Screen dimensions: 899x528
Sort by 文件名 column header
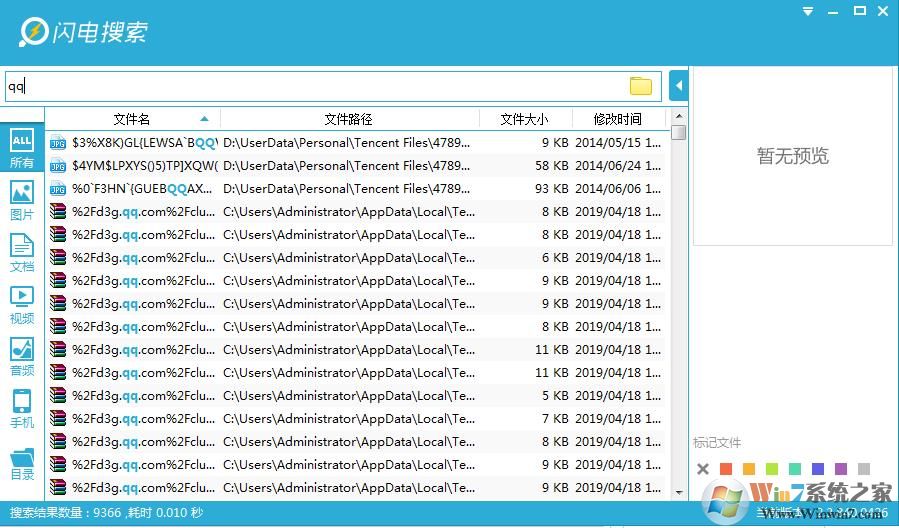pos(132,119)
